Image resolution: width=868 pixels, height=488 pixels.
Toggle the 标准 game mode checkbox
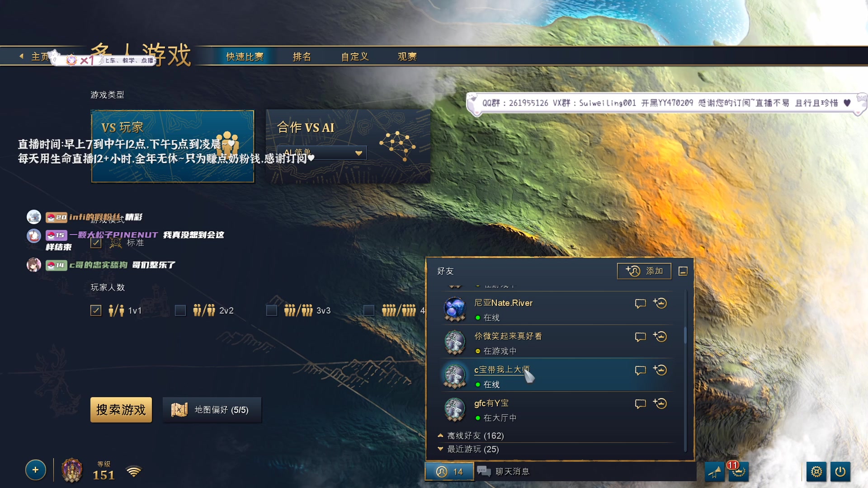click(x=95, y=243)
